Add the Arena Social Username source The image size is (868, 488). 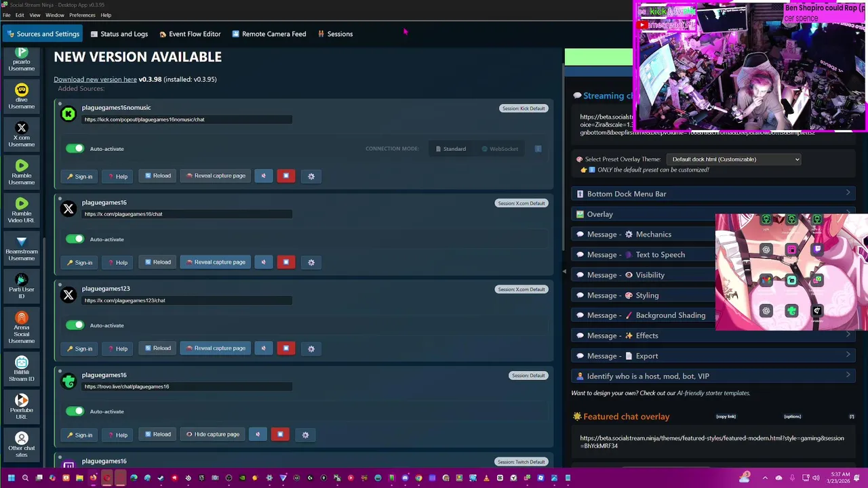(x=22, y=327)
